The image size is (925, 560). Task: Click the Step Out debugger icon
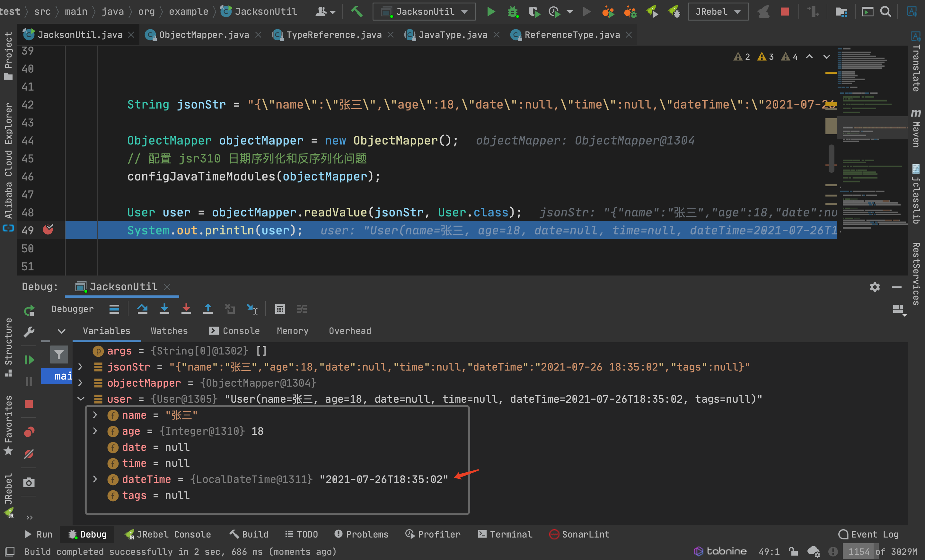[207, 309]
